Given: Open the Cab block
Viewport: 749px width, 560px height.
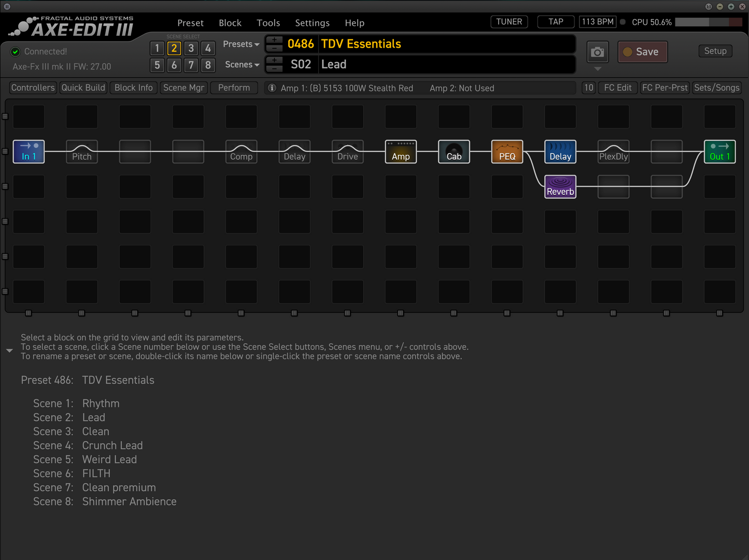Looking at the screenshot, I should click(x=454, y=152).
